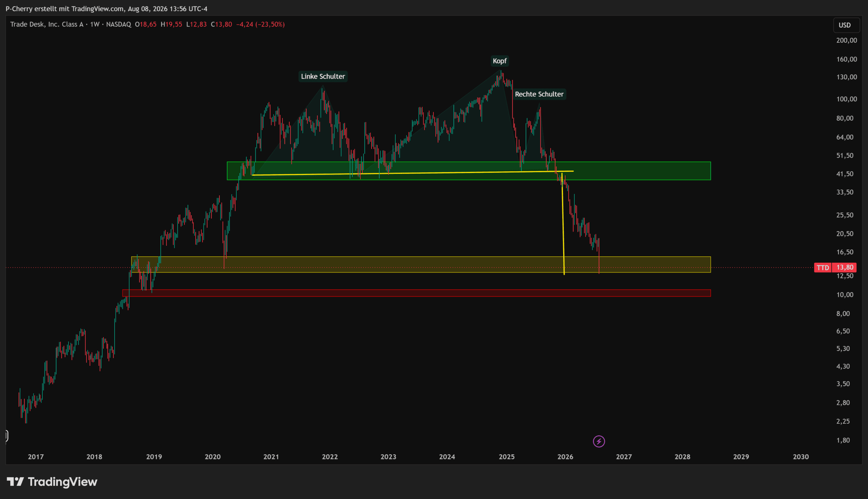
Task: Click the 6,50 price axis label
Action: pos(843,331)
